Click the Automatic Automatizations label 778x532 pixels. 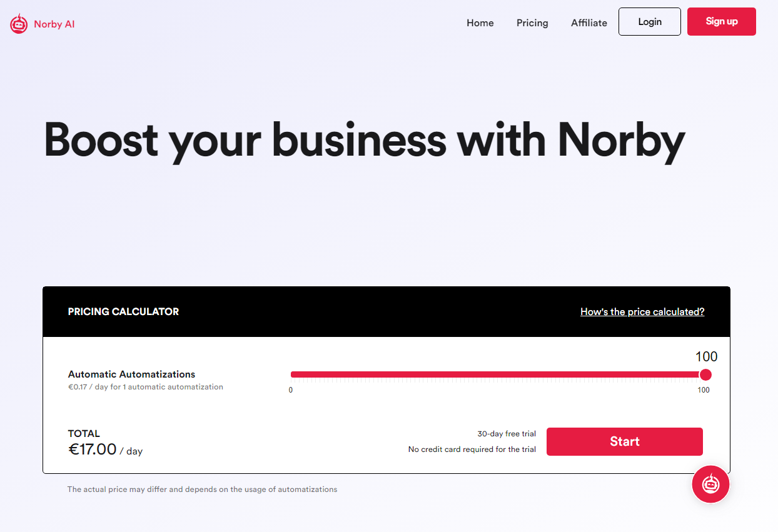tap(132, 374)
